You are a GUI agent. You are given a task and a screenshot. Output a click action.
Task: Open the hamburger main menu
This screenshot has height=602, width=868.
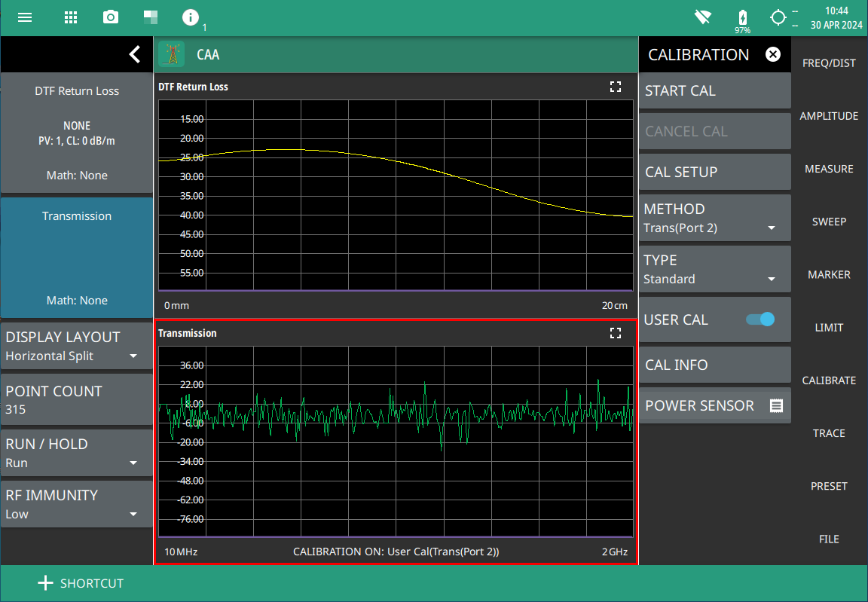tap(25, 17)
